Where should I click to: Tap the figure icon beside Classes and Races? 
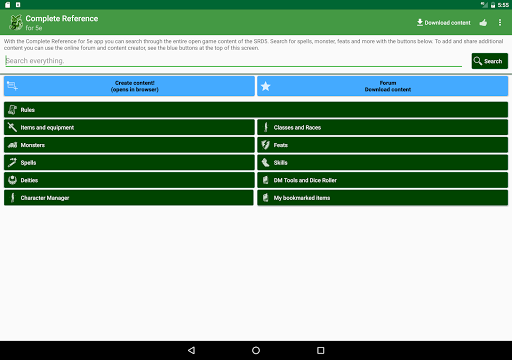[266, 127]
